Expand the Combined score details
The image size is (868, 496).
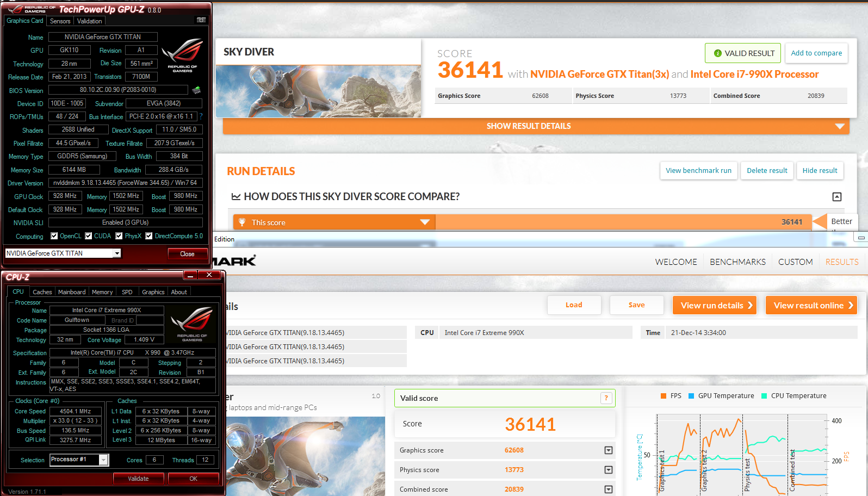[x=609, y=489]
